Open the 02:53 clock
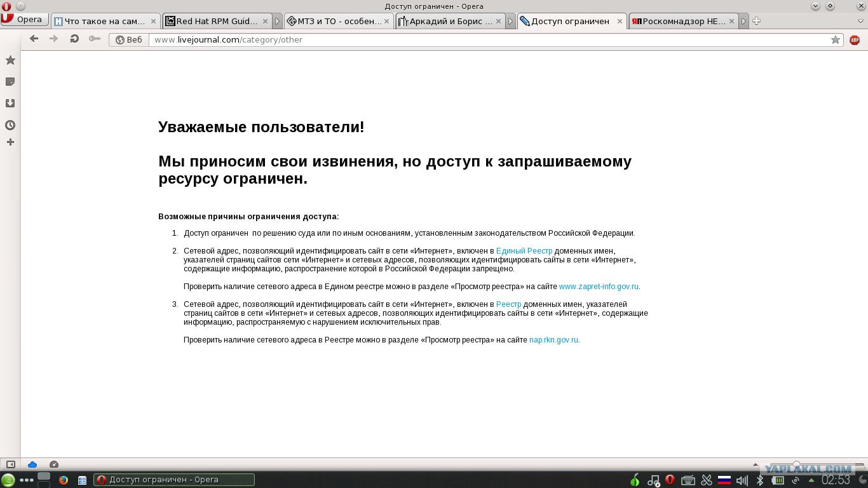This screenshot has height=488, width=868. 836,480
